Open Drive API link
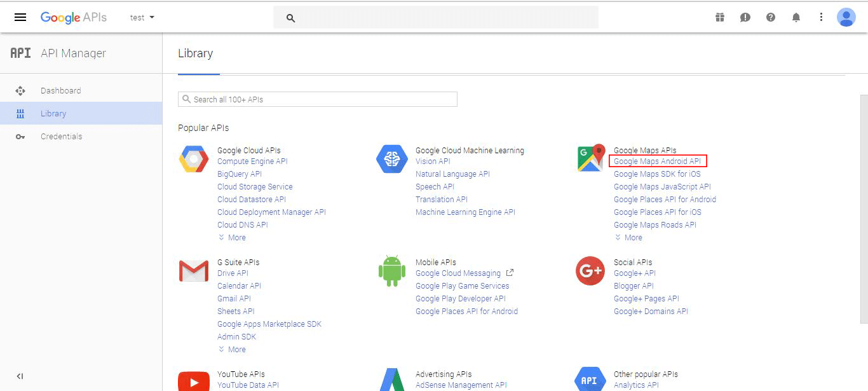868x391 pixels. click(233, 273)
